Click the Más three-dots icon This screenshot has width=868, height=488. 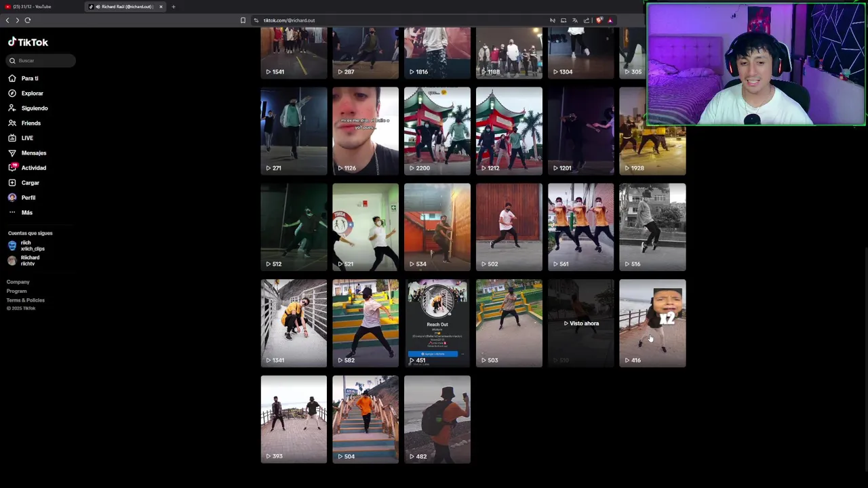12,213
